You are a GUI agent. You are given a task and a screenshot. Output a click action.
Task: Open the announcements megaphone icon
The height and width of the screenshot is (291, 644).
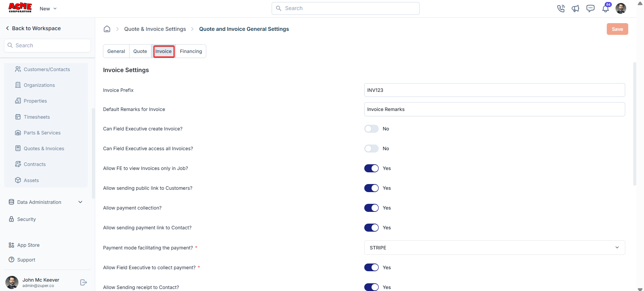[x=576, y=8]
